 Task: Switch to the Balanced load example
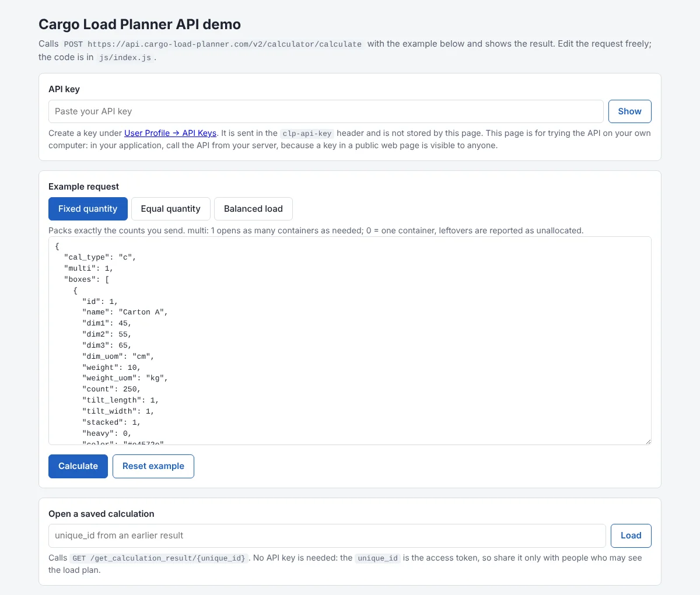pyautogui.click(x=253, y=209)
